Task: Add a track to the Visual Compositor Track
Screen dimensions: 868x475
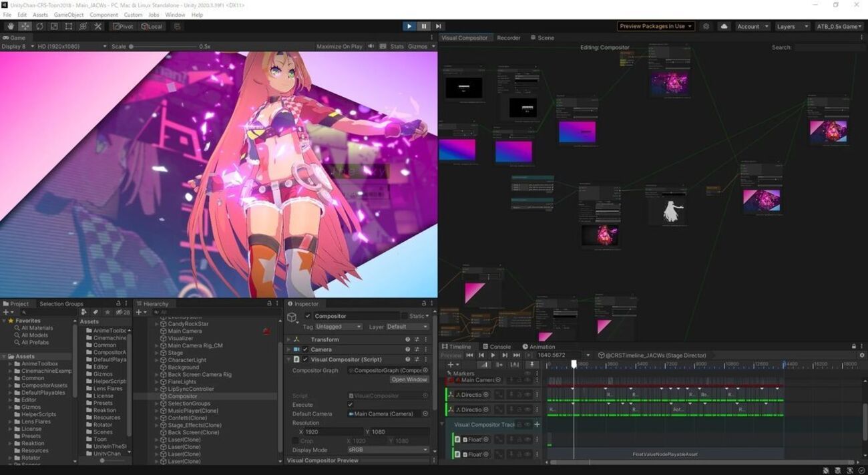Action: pyautogui.click(x=537, y=424)
